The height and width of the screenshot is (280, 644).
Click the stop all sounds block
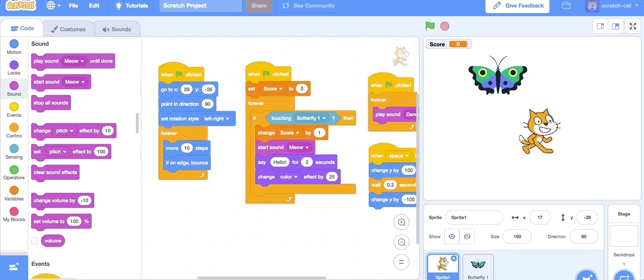pos(51,103)
